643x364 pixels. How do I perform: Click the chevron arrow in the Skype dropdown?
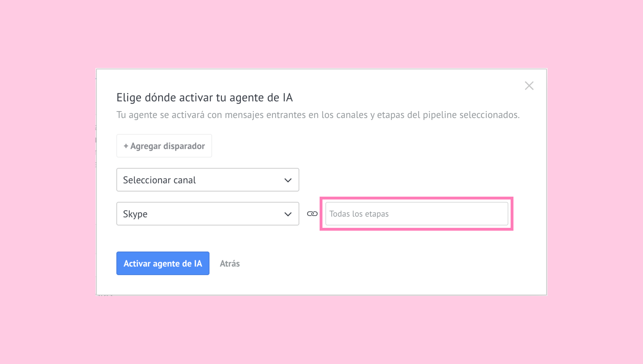(288, 214)
